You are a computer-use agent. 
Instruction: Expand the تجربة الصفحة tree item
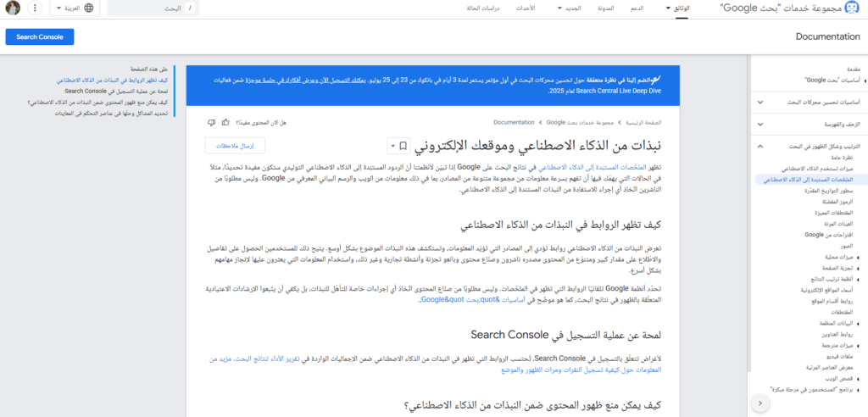pos(857,268)
